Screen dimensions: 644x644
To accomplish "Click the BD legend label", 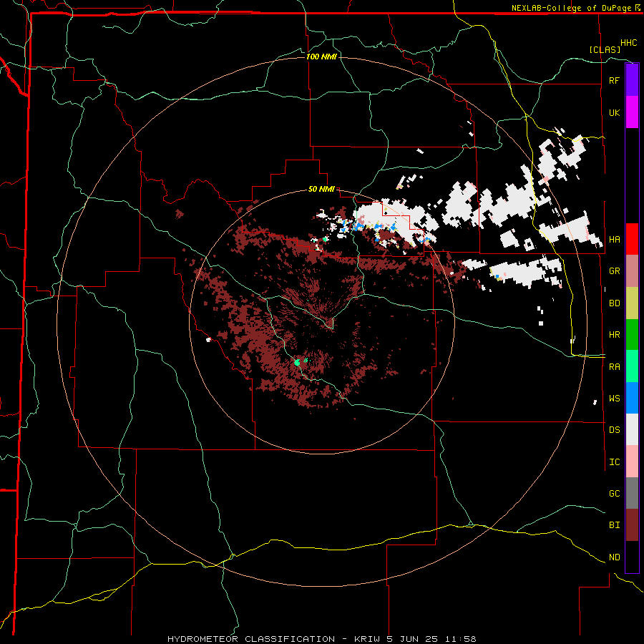I will coord(614,303).
